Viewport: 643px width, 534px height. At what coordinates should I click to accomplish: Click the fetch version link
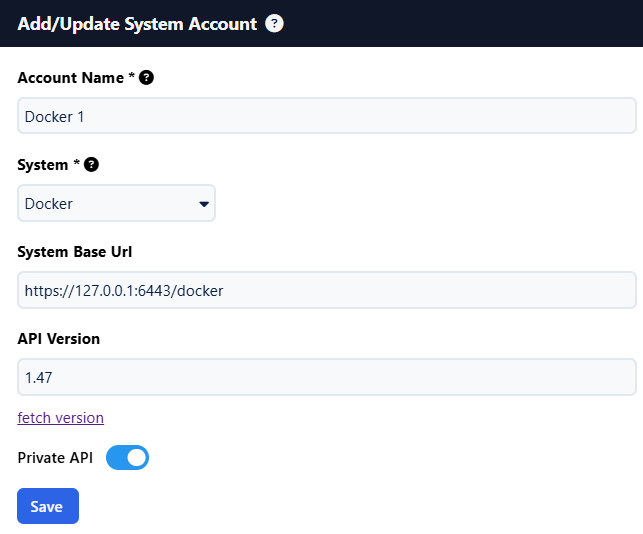[61, 417]
